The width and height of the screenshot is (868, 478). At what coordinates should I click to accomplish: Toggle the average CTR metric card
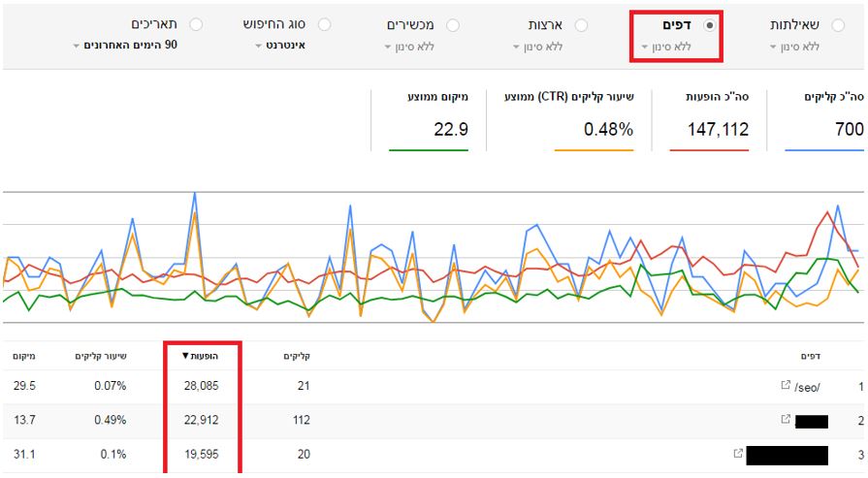tap(568, 119)
